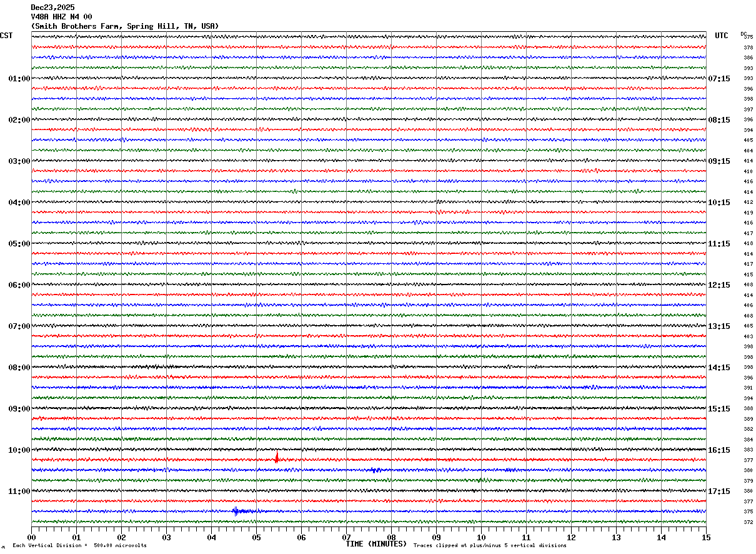This screenshot has height=554, width=756.
Task: Click the 04:00 CST time label
Action: [x=19, y=203]
